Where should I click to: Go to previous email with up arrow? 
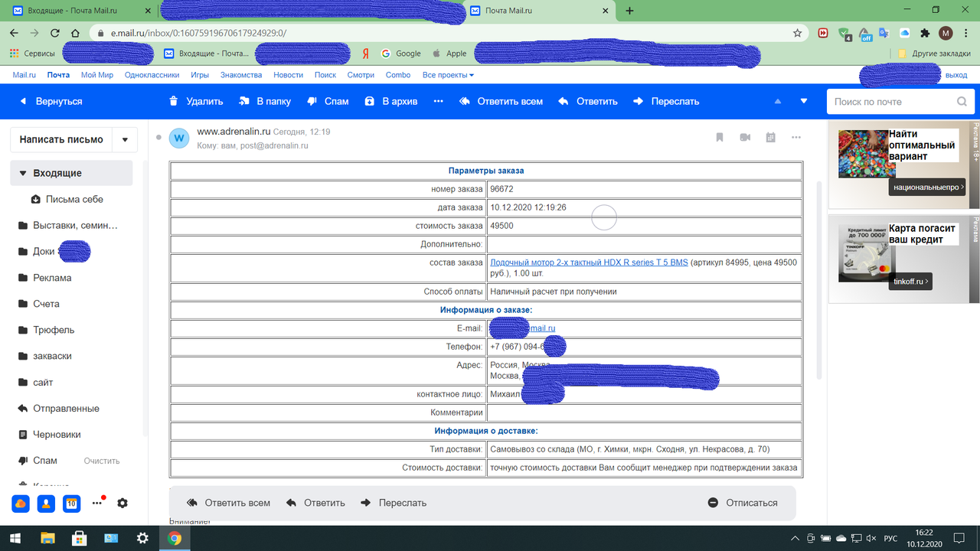pyautogui.click(x=778, y=101)
